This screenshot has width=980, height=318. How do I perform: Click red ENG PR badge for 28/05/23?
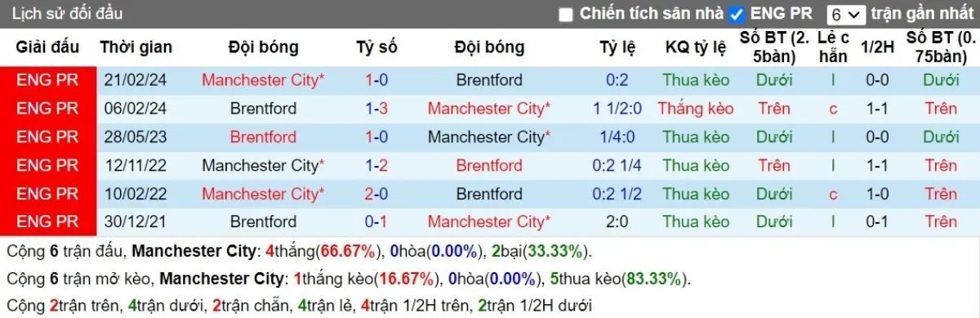[47, 137]
